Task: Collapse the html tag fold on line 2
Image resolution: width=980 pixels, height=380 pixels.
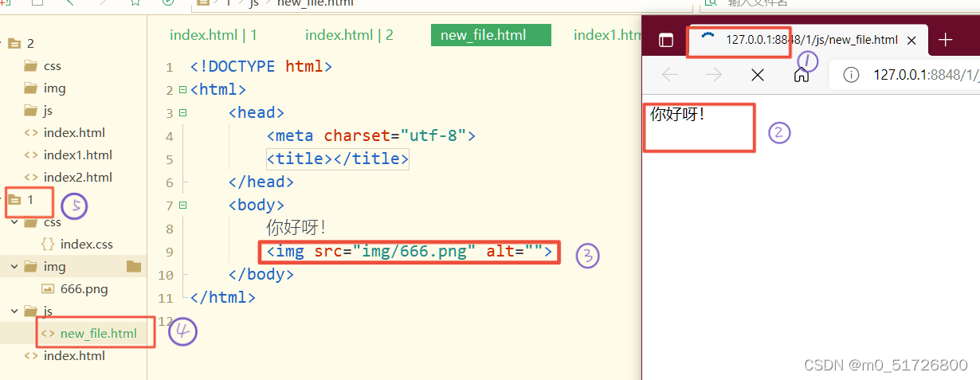Action: coord(183,90)
